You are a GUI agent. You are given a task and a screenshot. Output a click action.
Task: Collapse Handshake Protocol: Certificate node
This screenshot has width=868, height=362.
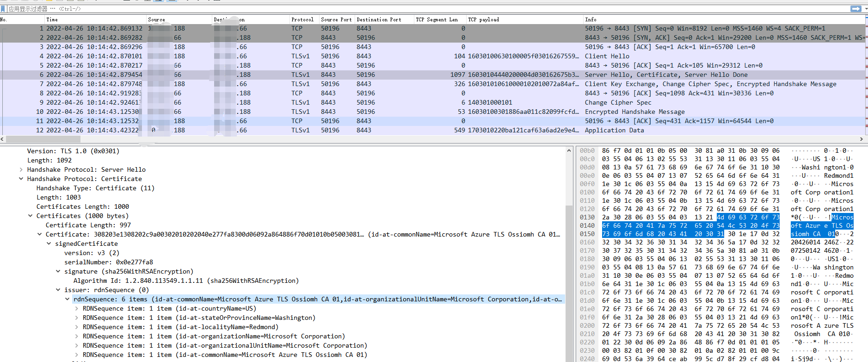click(21, 179)
